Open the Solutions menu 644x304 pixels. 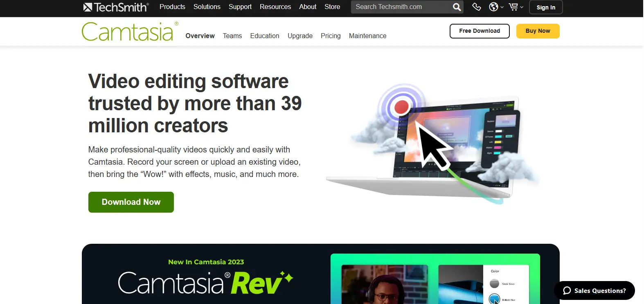(207, 7)
